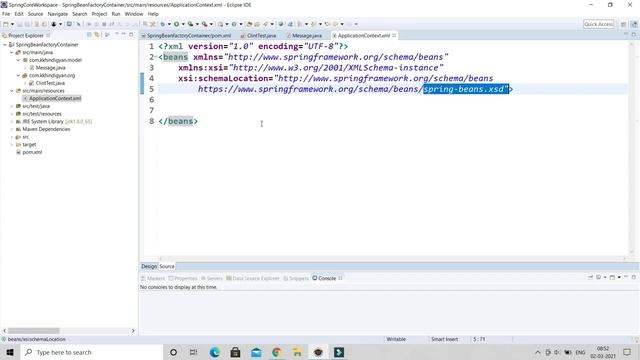Show hidden system tray icons chevron
This screenshot has height=360, width=640.
tap(538, 352)
